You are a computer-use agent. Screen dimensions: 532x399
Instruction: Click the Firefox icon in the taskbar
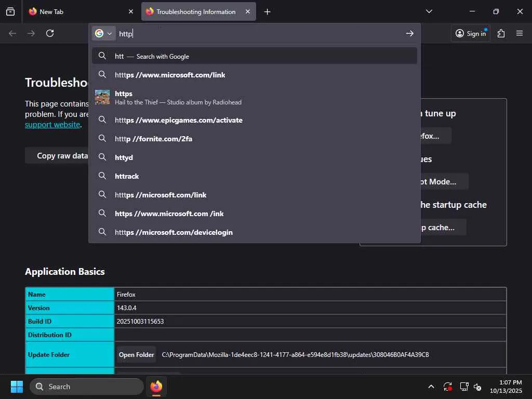[156, 387]
